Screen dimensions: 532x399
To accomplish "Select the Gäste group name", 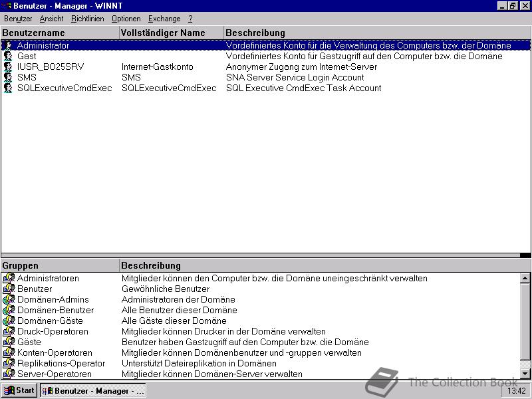I will [29, 342].
